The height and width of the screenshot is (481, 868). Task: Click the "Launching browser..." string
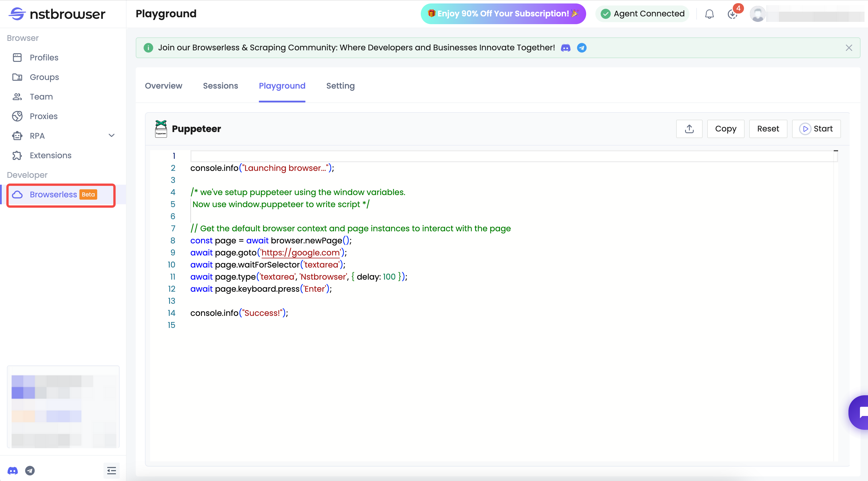(285, 168)
